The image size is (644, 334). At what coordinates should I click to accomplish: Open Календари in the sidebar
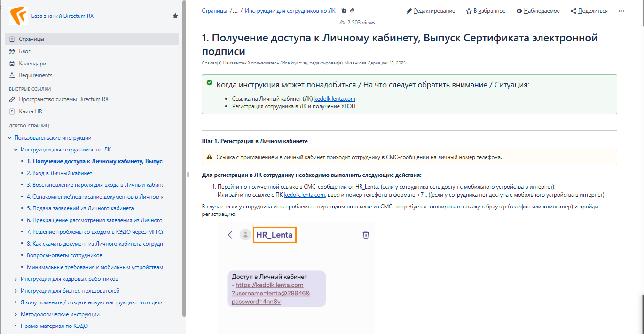click(x=32, y=64)
